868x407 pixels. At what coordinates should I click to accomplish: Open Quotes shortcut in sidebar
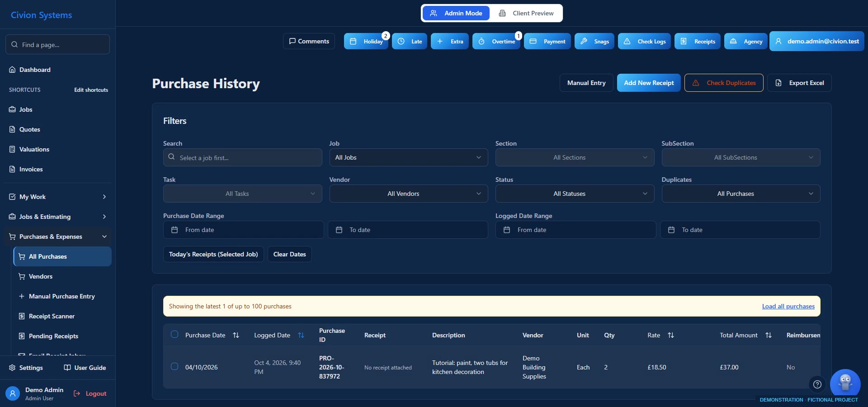(57, 129)
